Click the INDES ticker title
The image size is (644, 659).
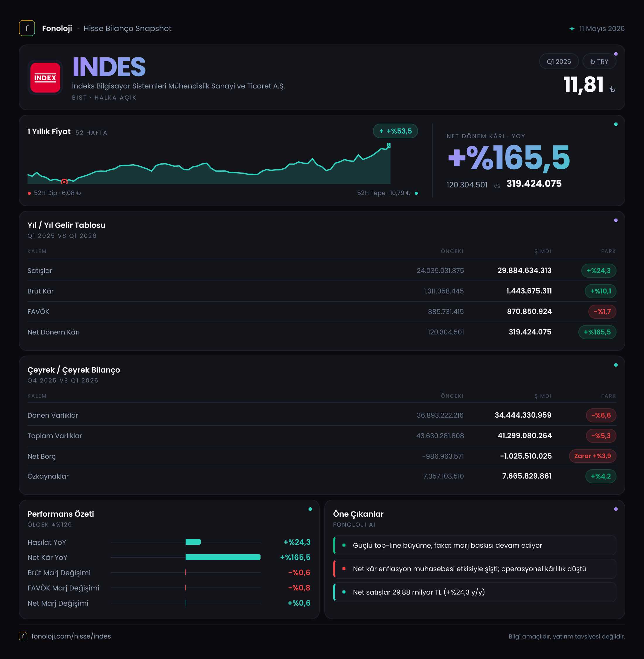[109, 67]
